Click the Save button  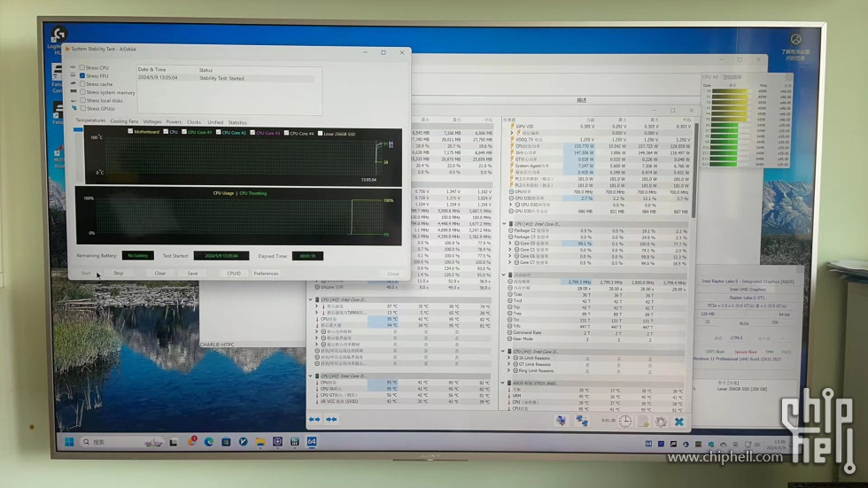tap(193, 274)
